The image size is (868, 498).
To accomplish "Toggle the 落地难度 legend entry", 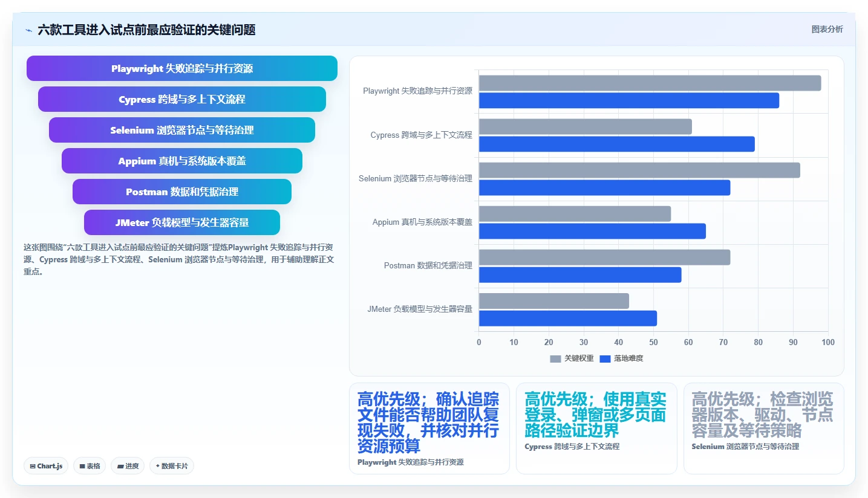I will point(621,358).
